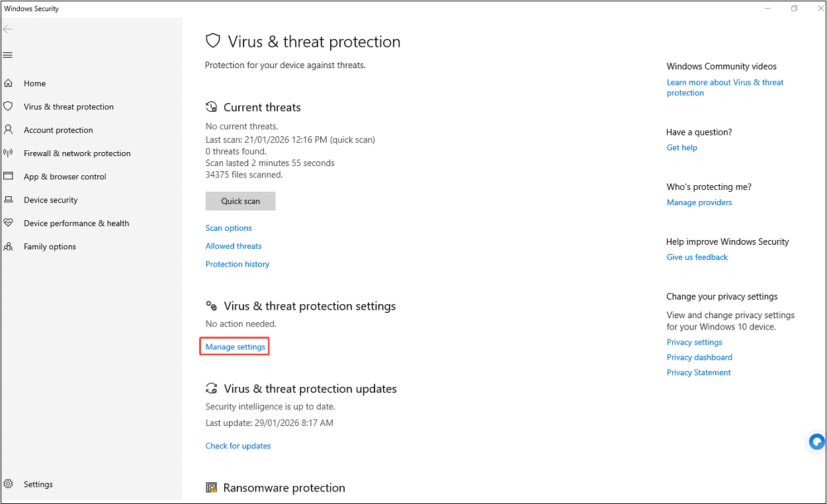Viewport: 827px width, 504px height.
Task: Collapse the navigation pane with hamburger menu
Action: pyautogui.click(x=8, y=55)
